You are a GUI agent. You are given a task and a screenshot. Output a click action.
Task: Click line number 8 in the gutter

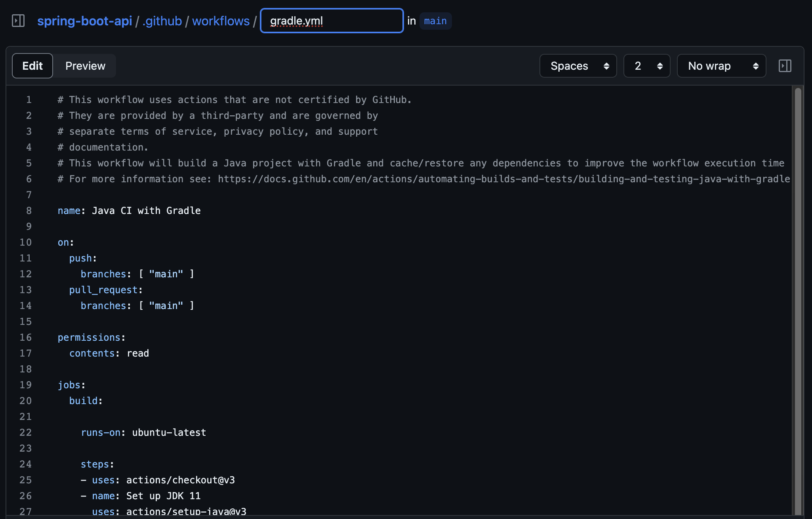[x=29, y=211]
